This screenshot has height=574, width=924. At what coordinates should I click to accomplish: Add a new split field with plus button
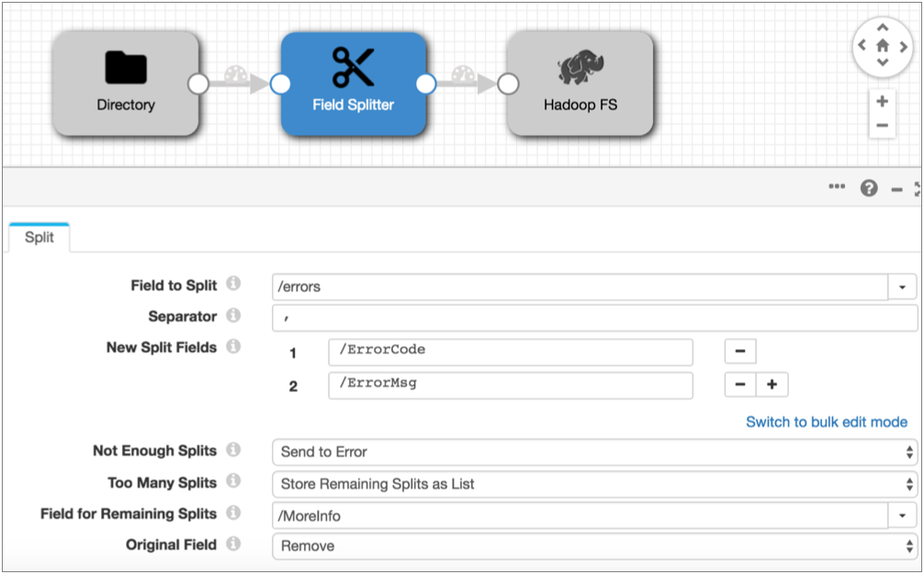point(772,385)
